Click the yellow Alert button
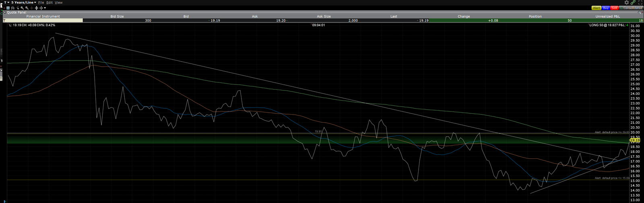644x203 pixels. [597, 8]
